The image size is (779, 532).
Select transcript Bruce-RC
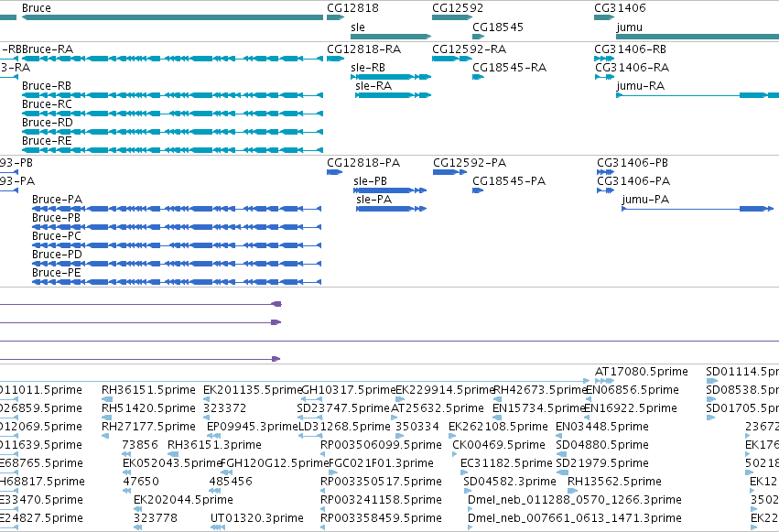tap(172, 114)
